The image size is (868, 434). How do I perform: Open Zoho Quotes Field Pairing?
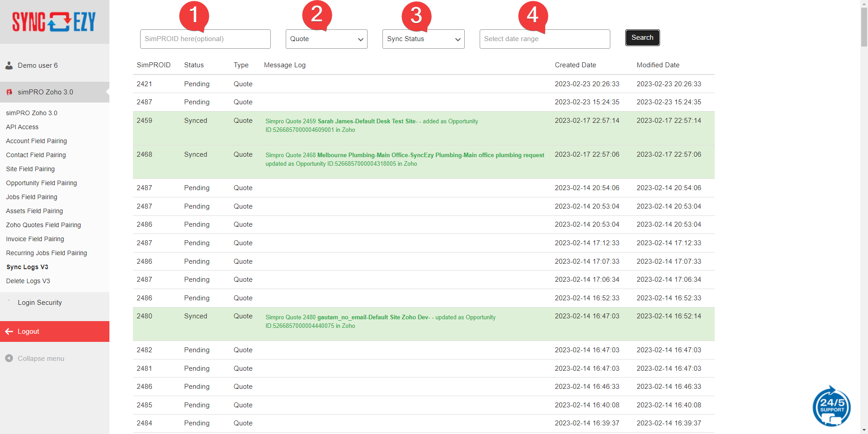point(43,225)
